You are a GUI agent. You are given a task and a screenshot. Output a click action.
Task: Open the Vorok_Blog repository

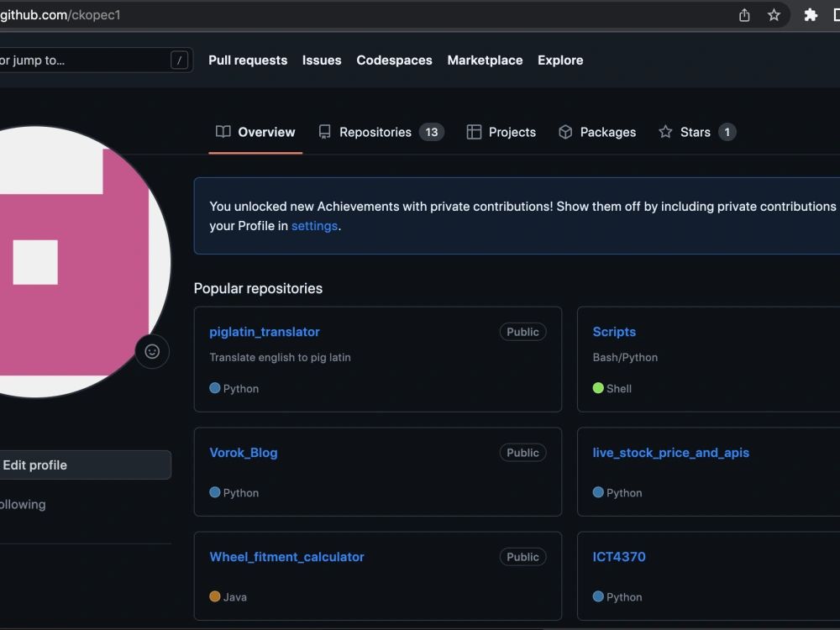pos(244,453)
